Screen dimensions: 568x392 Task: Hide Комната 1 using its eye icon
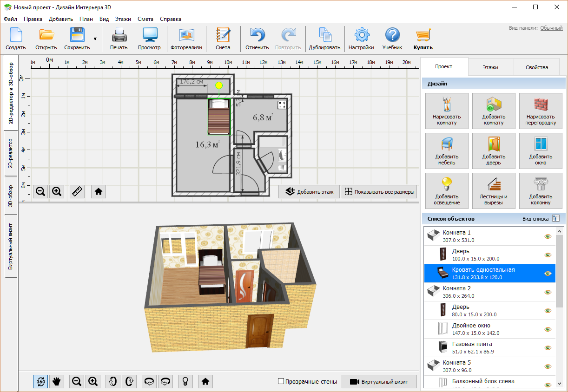click(x=548, y=236)
